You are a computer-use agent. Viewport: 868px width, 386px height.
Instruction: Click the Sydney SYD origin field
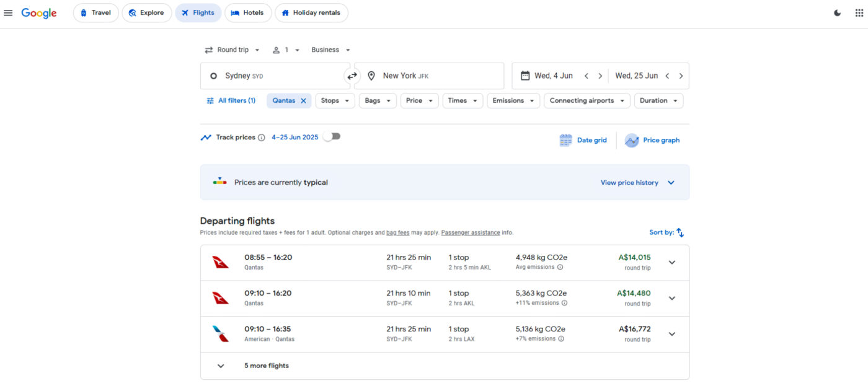coord(275,76)
